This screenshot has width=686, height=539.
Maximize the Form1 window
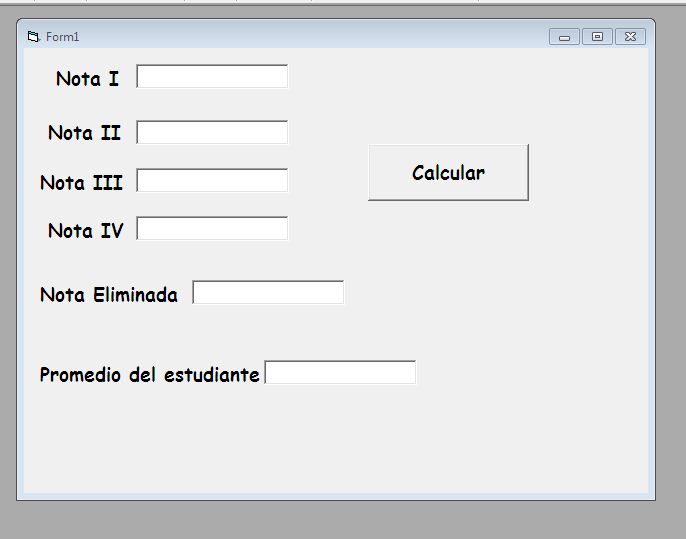pyautogui.click(x=597, y=37)
